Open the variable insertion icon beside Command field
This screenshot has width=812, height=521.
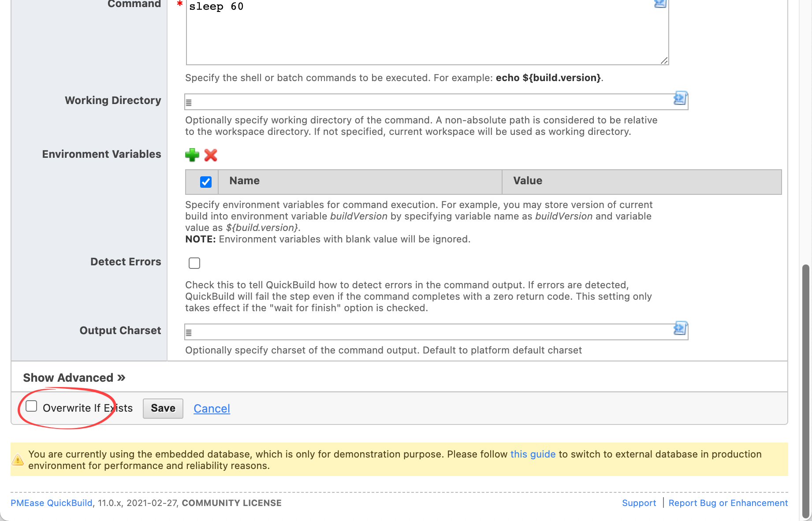coord(659,4)
